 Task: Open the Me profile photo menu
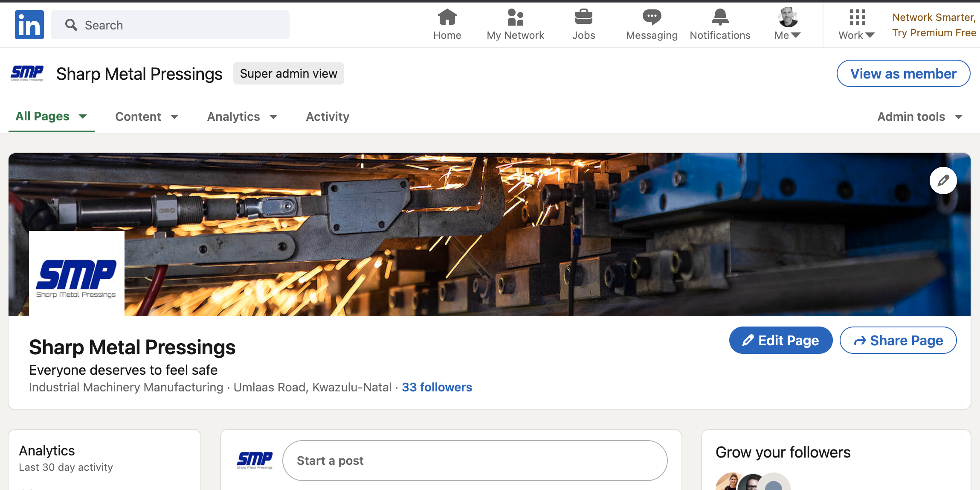pyautogui.click(x=788, y=24)
